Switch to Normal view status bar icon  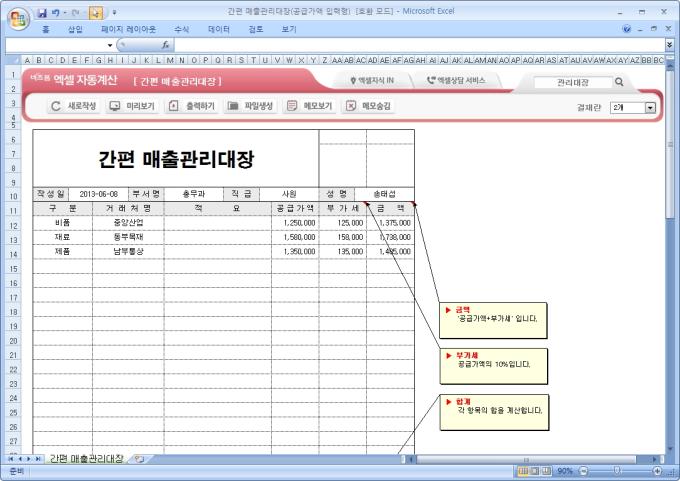click(523, 471)
